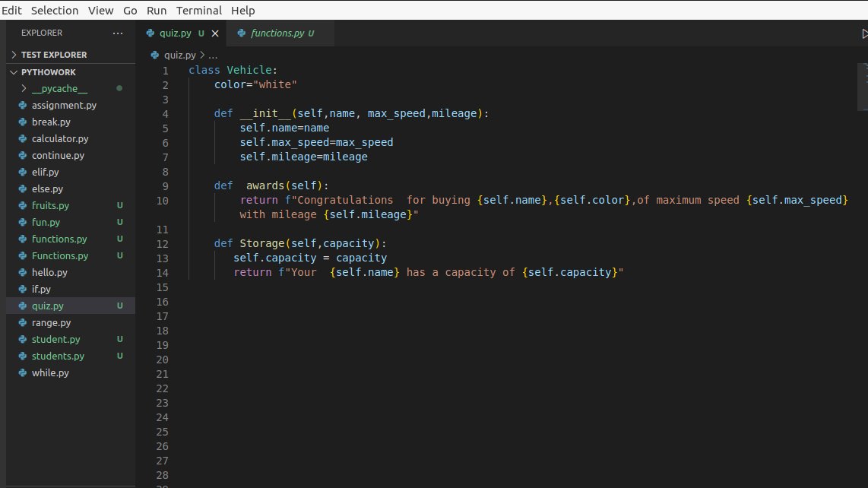
Task: Open Explorer more actions ellipsis menu
Action: tap(117, 33)
